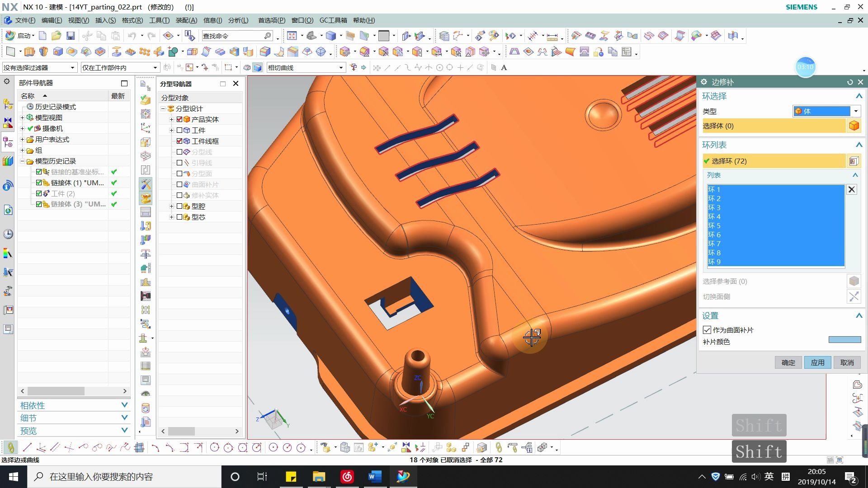Click the 确定 button

coord(788,362)
